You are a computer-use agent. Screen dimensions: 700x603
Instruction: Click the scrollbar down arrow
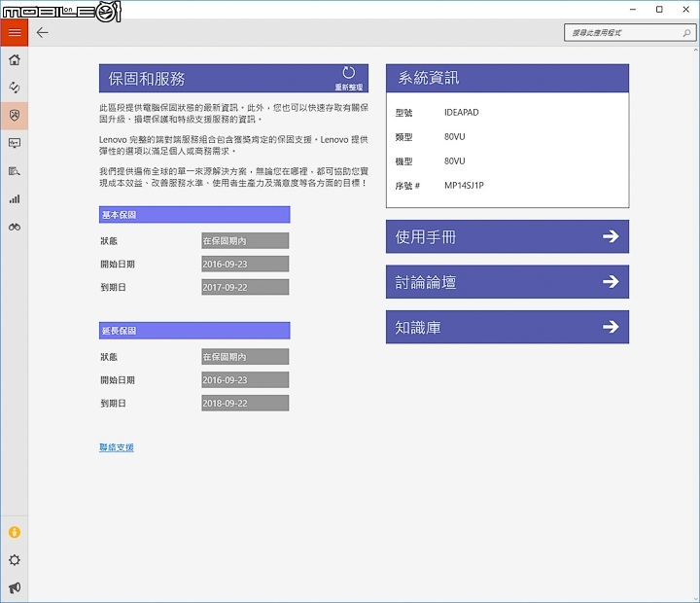696,598
